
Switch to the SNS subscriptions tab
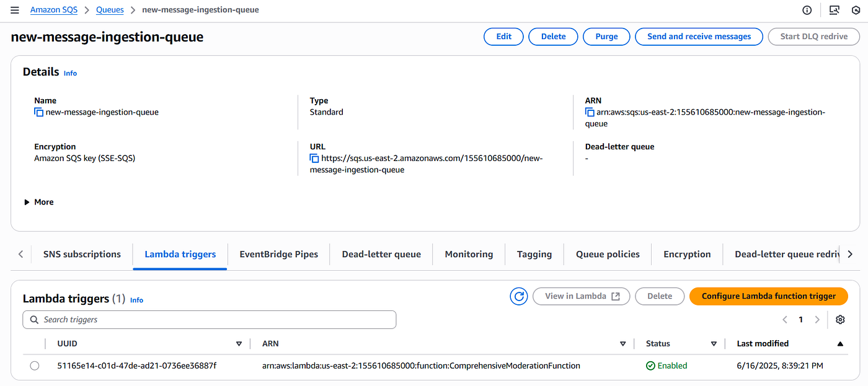click(x=82, y=254)
